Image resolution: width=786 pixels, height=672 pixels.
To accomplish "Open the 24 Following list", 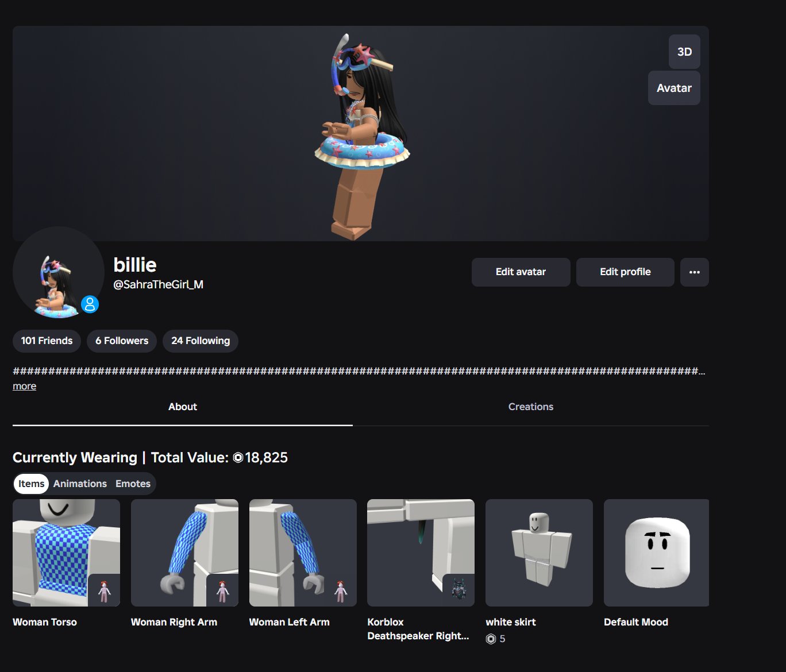I will [201, 341].
